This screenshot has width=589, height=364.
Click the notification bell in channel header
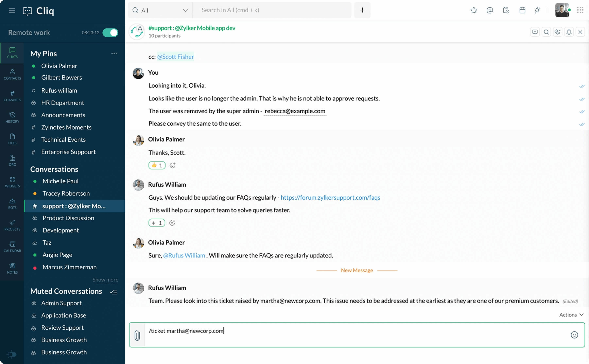[x=569, y=32]
